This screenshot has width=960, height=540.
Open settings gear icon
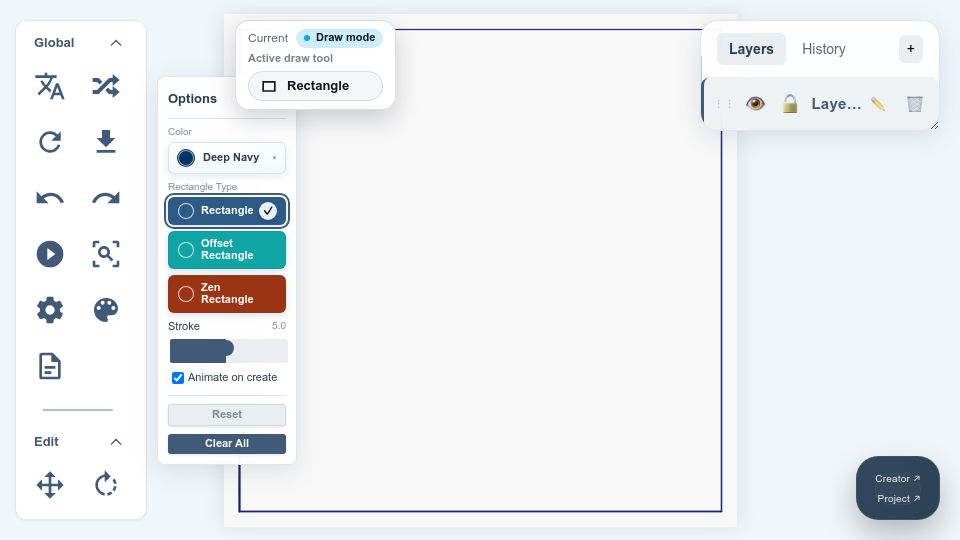click(x=50, y=310)
